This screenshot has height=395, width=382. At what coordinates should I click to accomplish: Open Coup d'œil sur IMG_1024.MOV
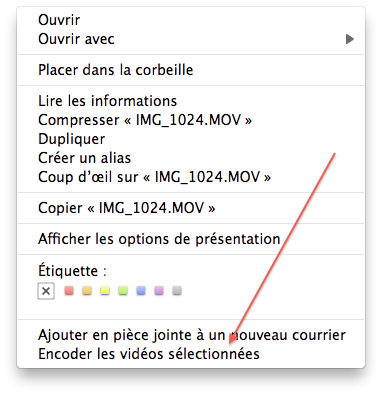pos(191,177)
